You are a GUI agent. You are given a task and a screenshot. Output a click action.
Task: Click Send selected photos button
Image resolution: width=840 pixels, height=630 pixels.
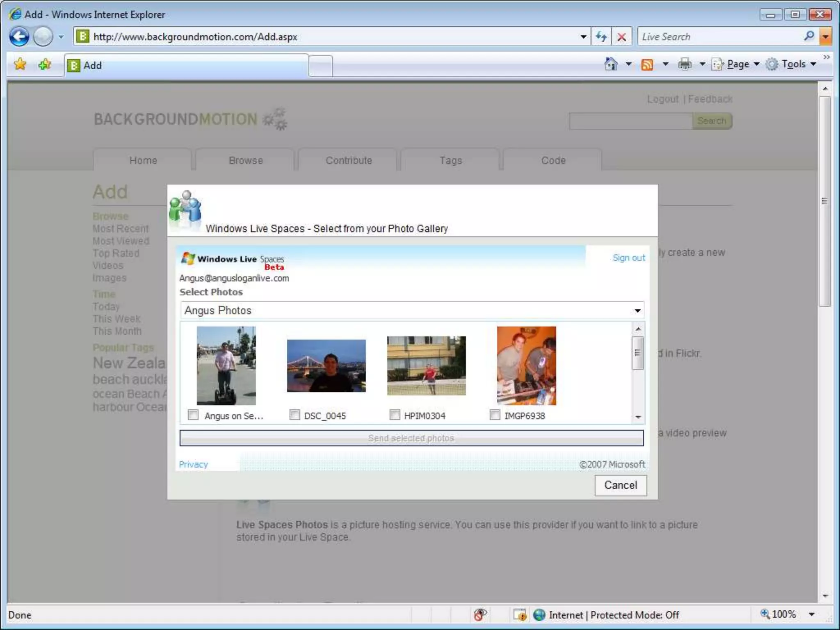coord(411,438)
